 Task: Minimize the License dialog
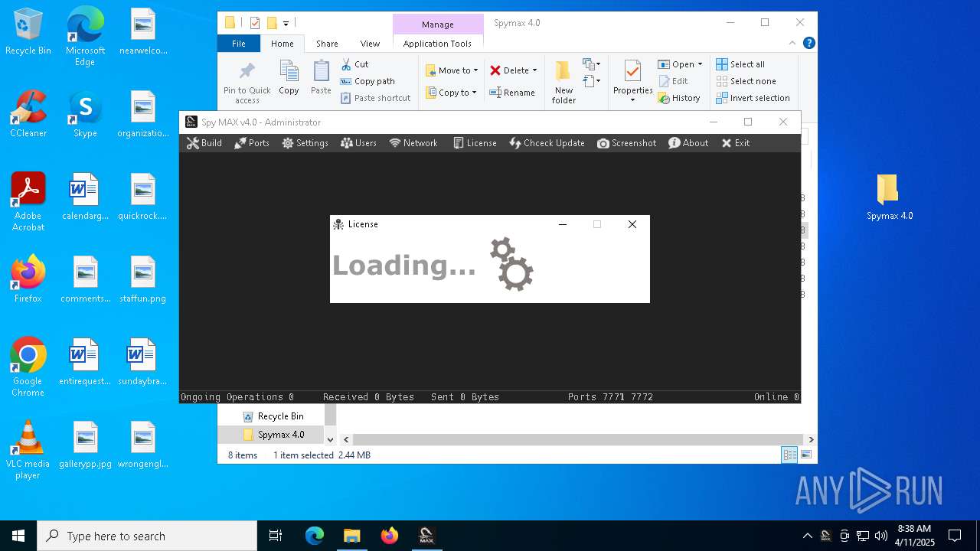[563, 224]
